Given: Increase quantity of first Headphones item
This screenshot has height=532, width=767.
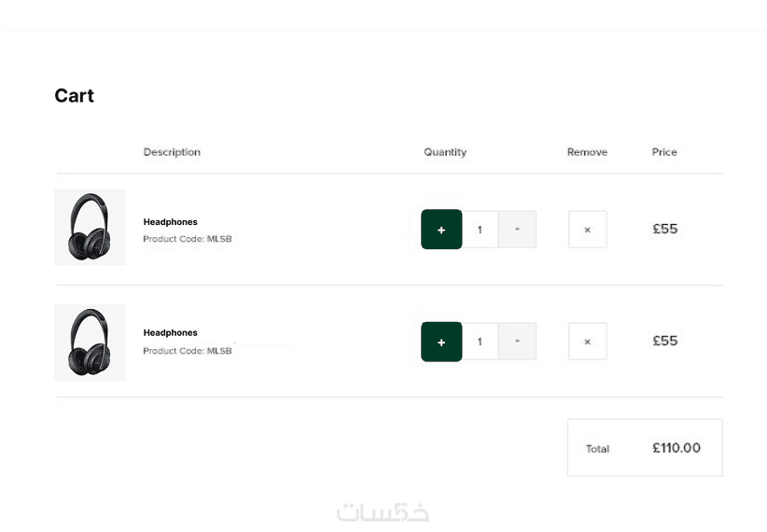Looking at the screenshot, I should click(x=441, y=230).
